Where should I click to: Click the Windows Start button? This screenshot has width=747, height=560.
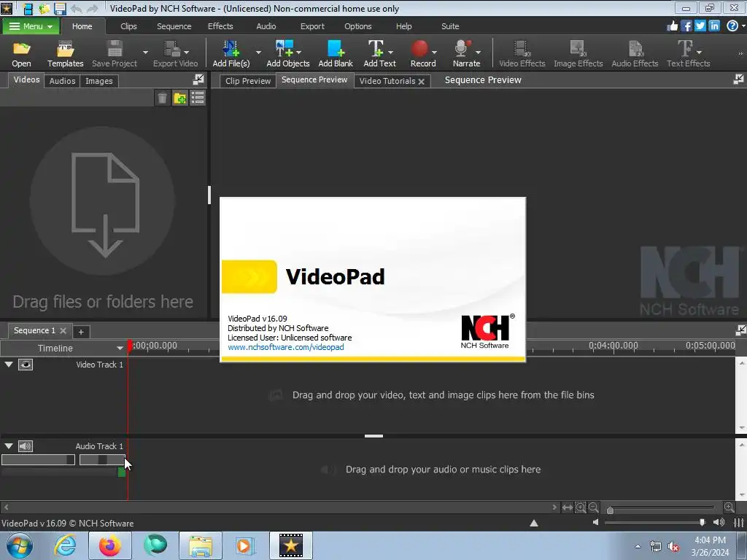[20, 545]
